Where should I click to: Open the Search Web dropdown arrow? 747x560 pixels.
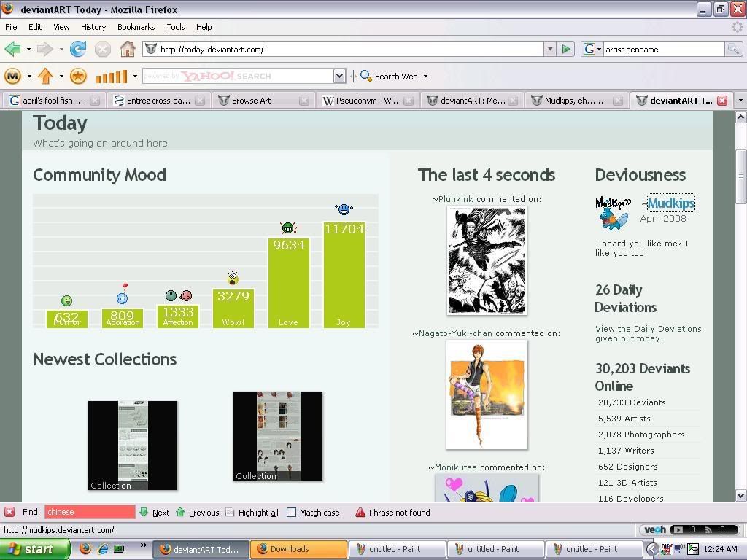click(x=425, y=76)
